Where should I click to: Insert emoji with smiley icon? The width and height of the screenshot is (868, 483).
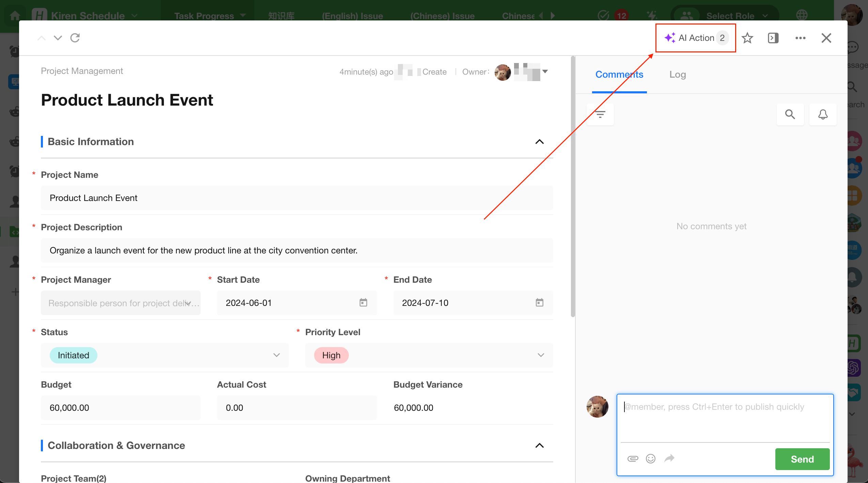pos(651,458)
